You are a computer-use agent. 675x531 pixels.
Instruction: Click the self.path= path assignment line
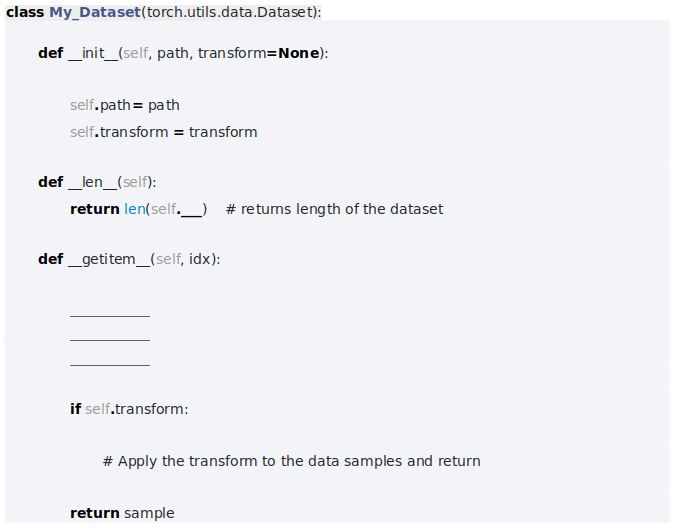point(125,105)
